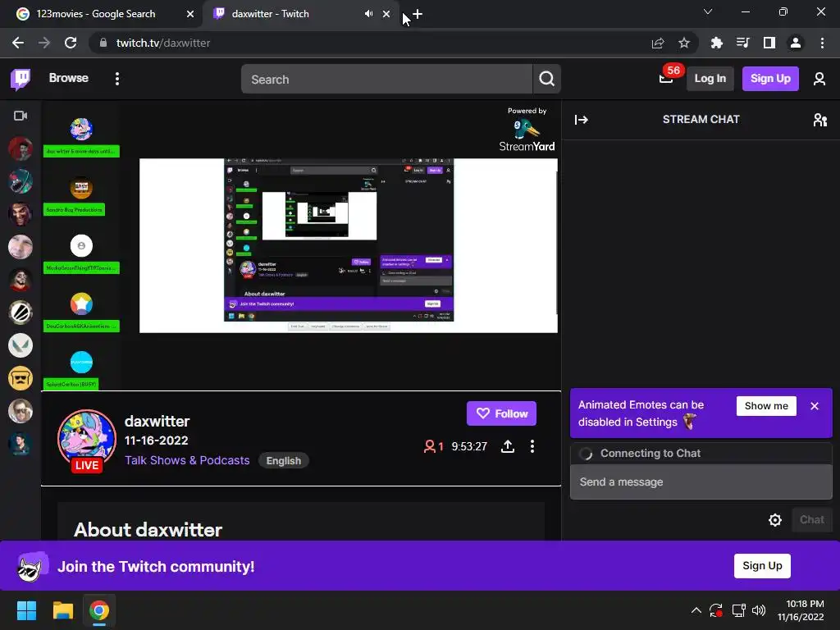The height and width of the screenshot is (630, 840).
Task: Click the followed channels camera icon in sidebar
Action: pyautogui.click(x=21, y=116)
